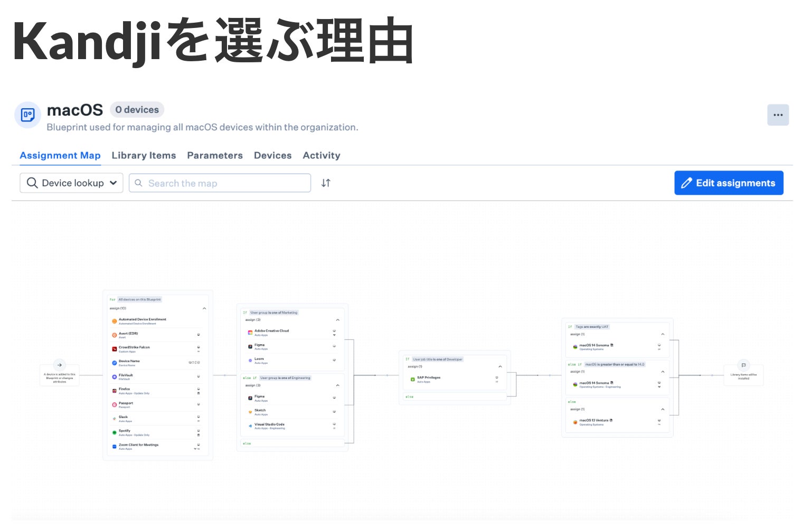Open the Library Items tab
The width and height of the screenshot is (812, 530).
pos(144,155)
